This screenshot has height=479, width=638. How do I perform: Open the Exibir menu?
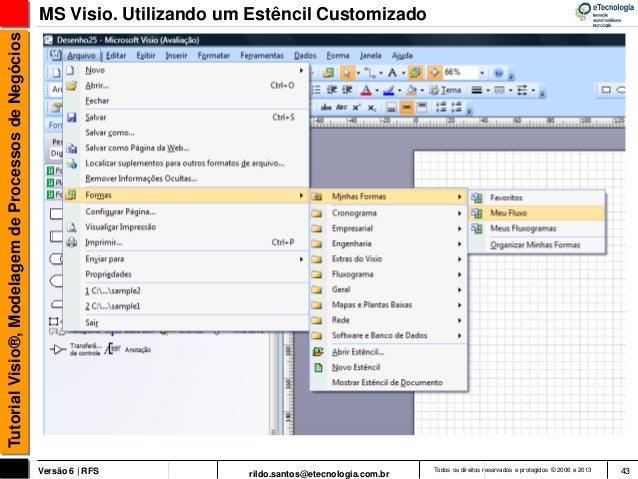point(146,56)
